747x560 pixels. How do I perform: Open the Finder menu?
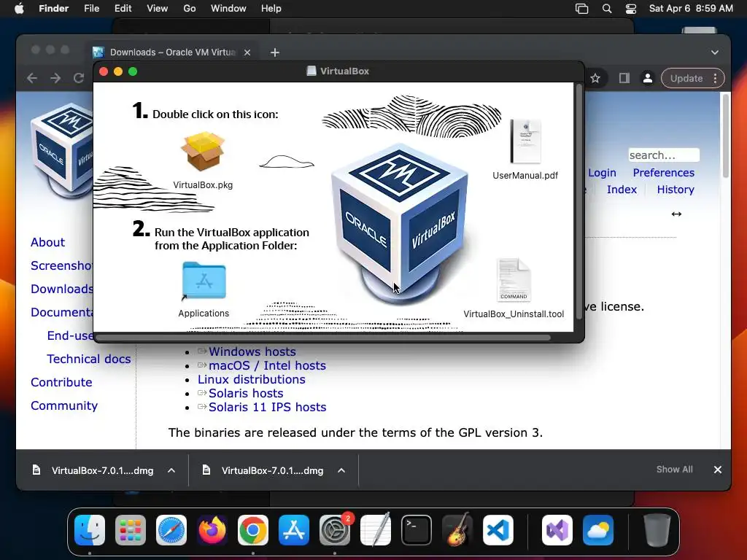point(53,9)
